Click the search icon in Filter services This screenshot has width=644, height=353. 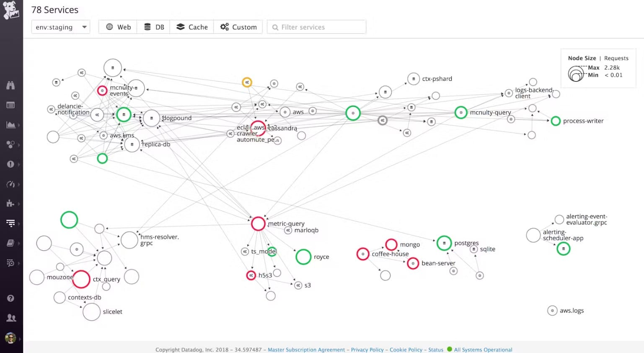tap(275, 27)
